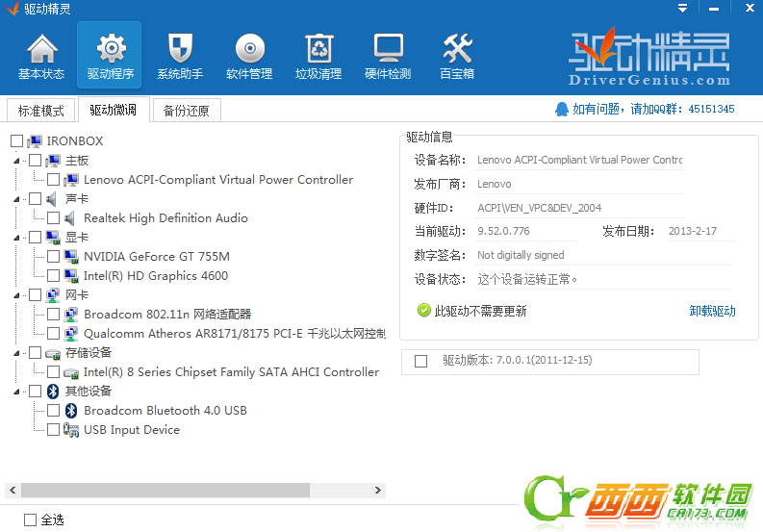763x532 pixels.
Task: Click the USB Input Device icon
Action: coord(71,430)
